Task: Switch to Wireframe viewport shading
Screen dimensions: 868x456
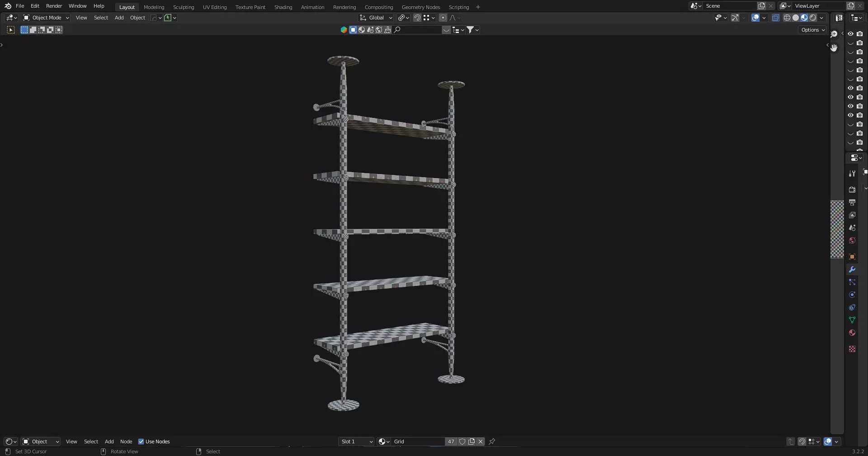Action: [787, 18]
